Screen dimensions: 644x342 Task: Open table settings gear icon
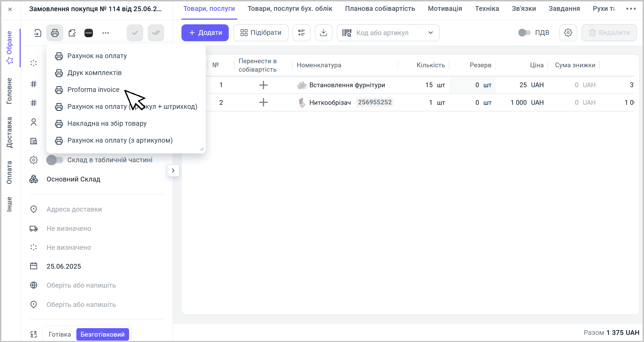point(568,33)
